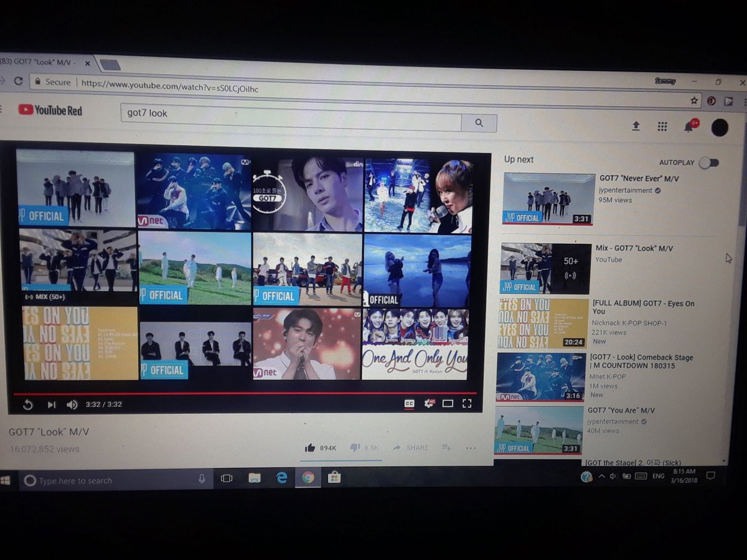Toggle the AUTOPLAY switch
Viewport: 747px width, 560px height.
709,162
